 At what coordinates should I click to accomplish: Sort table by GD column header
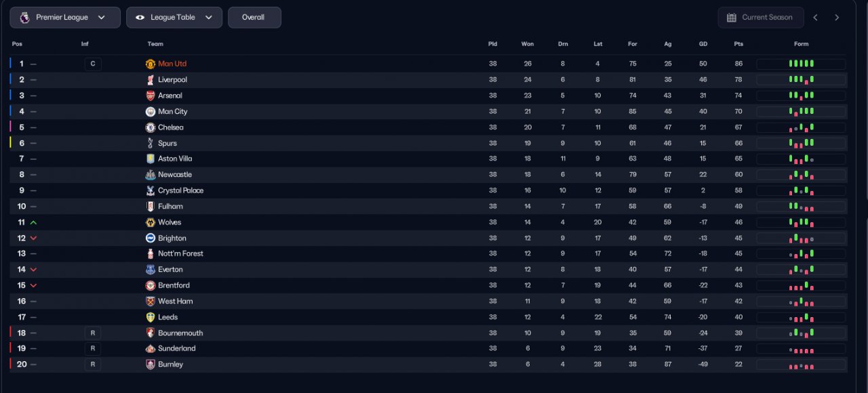click(x=703, y=44)
